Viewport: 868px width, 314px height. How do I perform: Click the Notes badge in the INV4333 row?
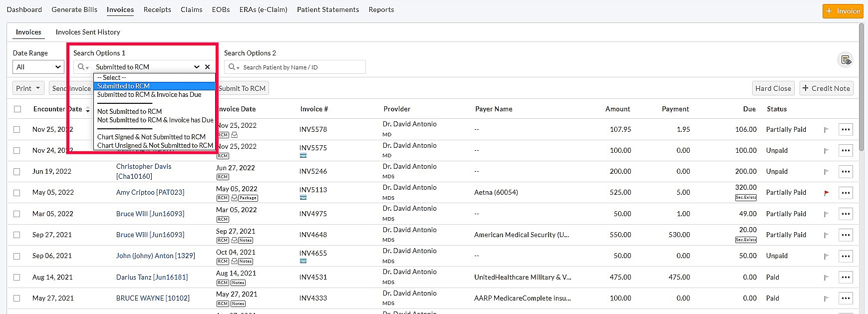pos(238,304)
